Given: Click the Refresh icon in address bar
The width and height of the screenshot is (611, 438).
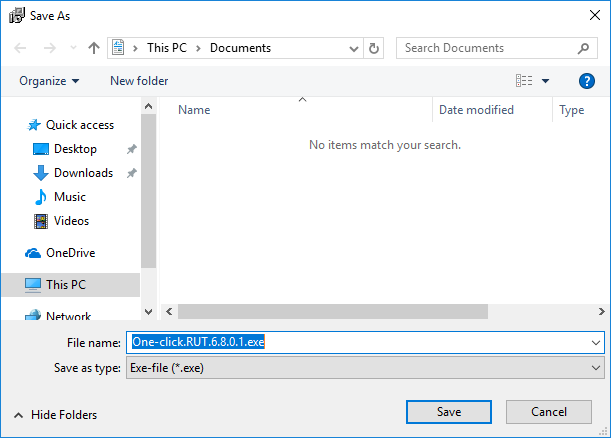Looking at the screenshot, I should coord(374,48).
